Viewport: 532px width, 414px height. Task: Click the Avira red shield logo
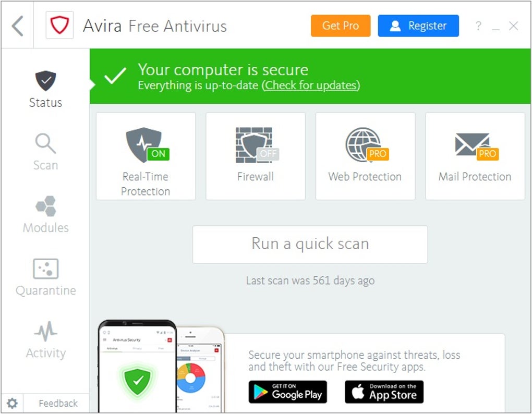(59, 25)
